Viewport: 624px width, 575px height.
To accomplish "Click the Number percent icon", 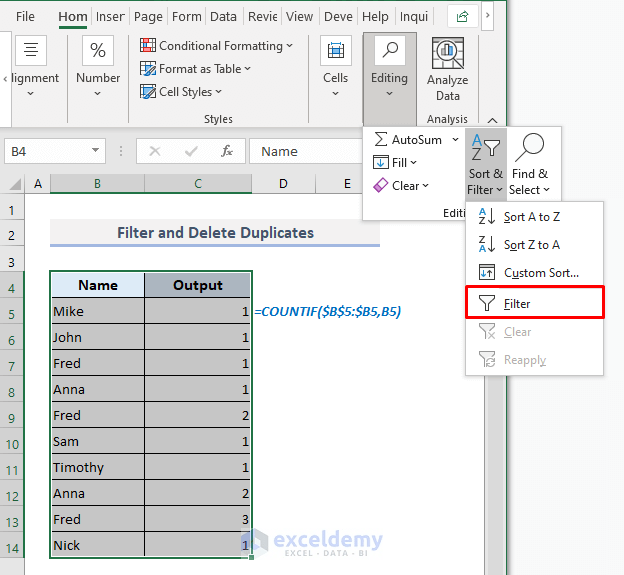I will click(98, 50).
